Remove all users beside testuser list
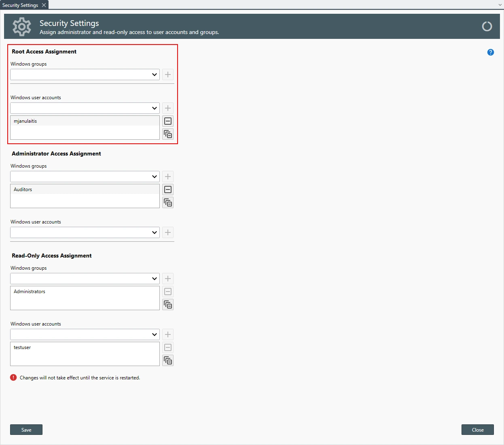Viewport: 504px width, 445px height. point(168,360)
